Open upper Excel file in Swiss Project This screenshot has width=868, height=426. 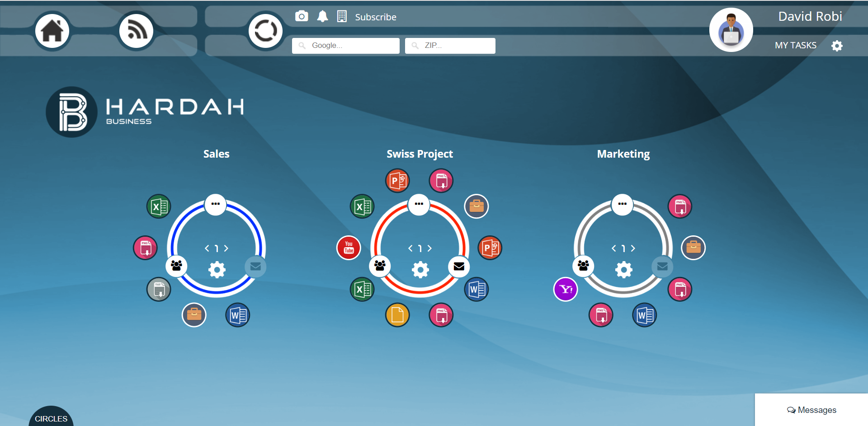362,206
